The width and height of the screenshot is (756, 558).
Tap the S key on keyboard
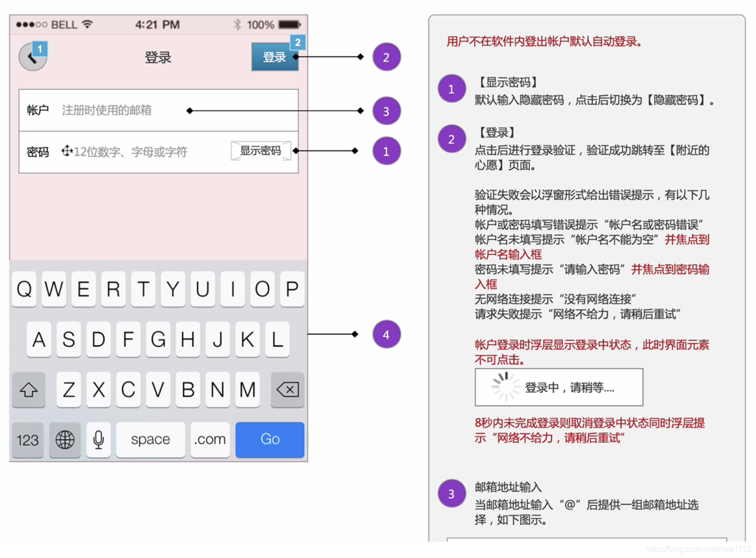tap(69, 340)
